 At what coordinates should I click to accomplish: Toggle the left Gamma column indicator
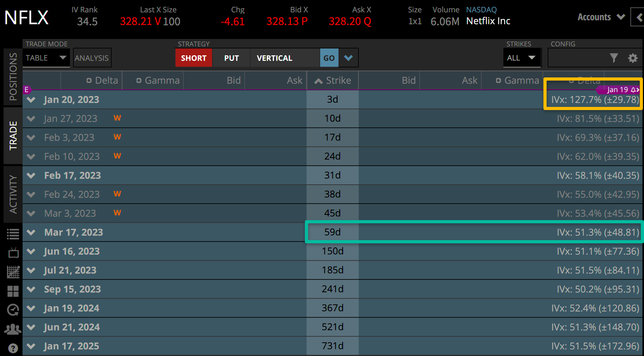pos(139,80)
